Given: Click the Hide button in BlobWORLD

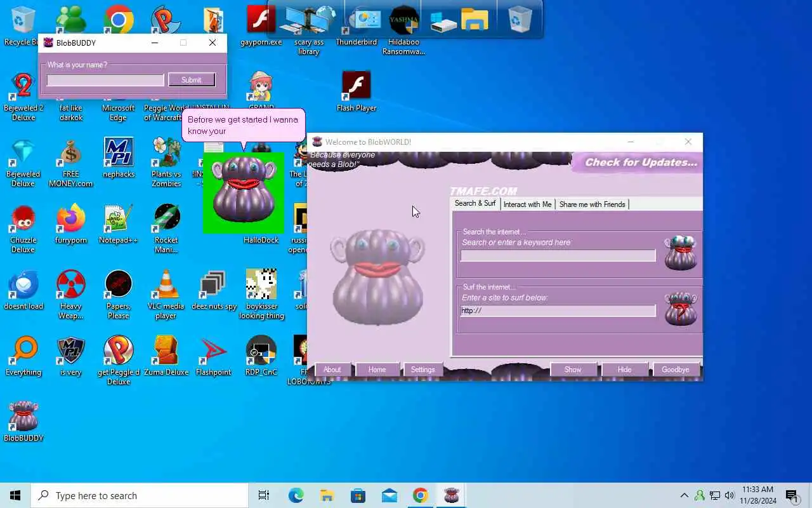Looking at the screenshot, I should 624,370.
